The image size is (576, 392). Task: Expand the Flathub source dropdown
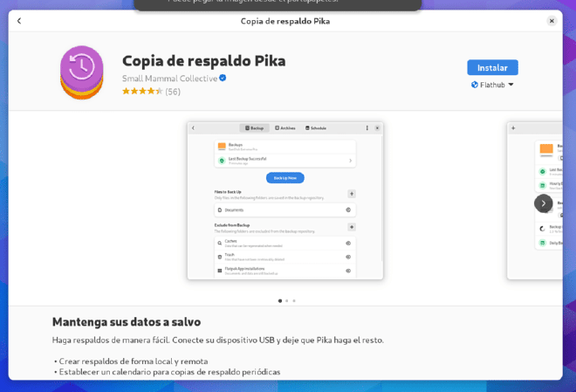492,85
